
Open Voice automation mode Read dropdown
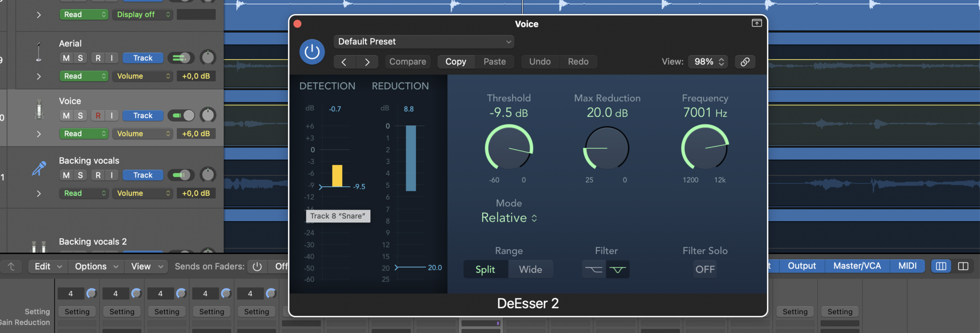[x=84, y=133]
